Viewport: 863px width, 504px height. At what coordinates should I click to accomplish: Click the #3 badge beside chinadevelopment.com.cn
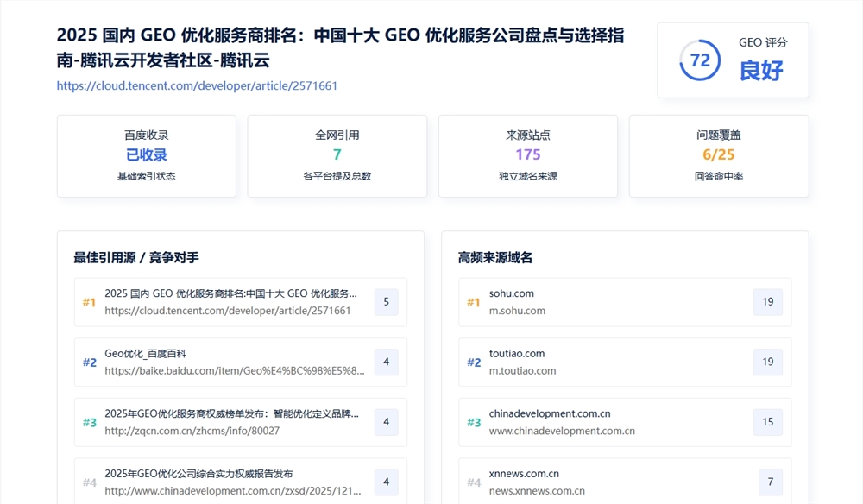(x=472, y=422)
